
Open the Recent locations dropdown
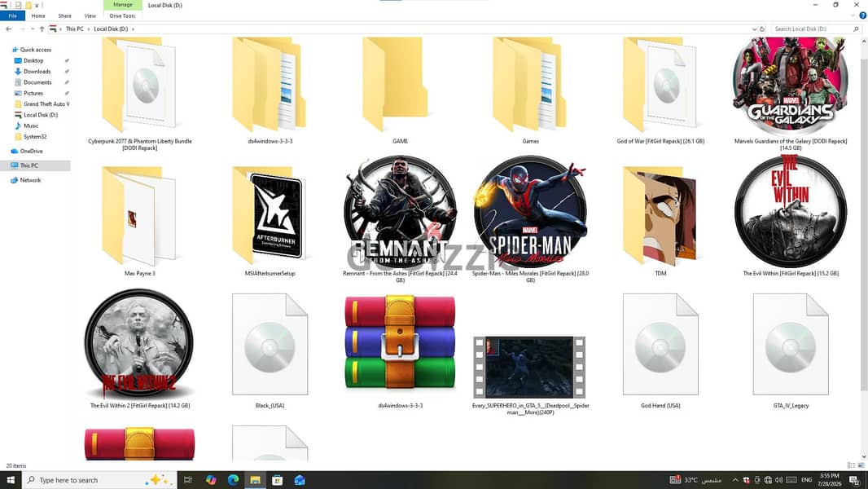point(32,29)
